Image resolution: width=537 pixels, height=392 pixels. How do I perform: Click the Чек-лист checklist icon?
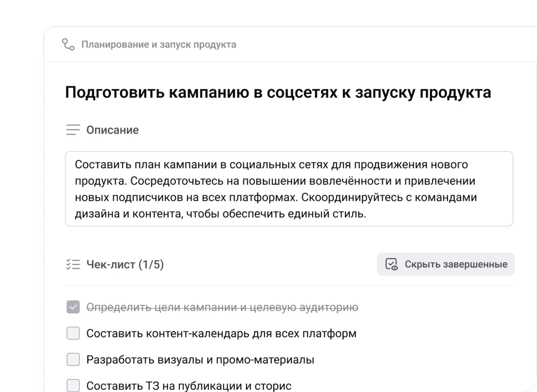73,265
